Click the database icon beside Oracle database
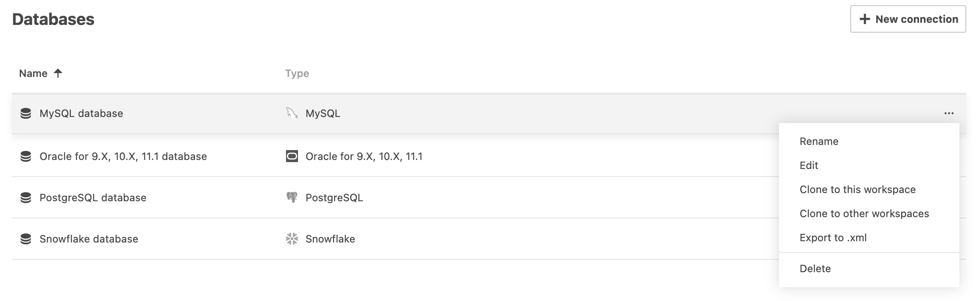The height and width of the screenshot is (301, 980). (26, 156)
